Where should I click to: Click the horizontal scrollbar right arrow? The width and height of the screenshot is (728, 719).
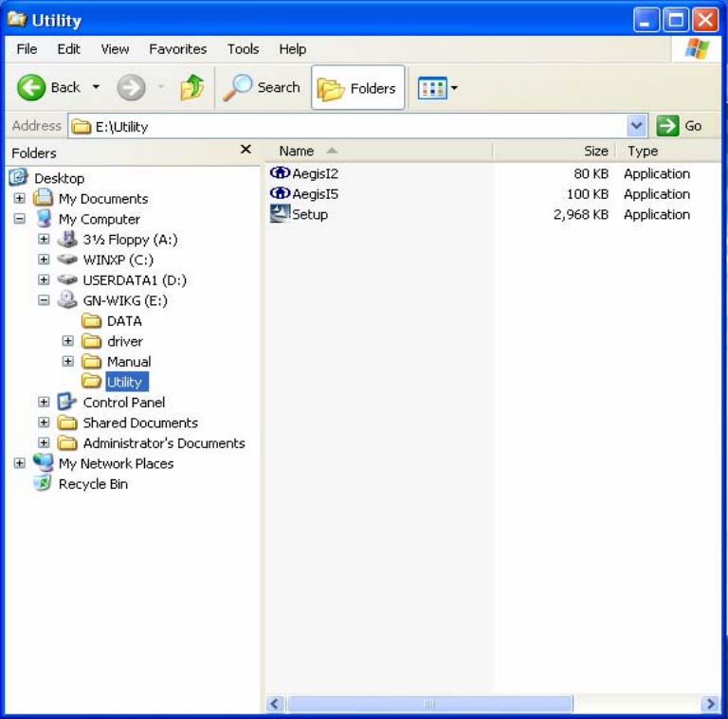(x=710, y=704)
